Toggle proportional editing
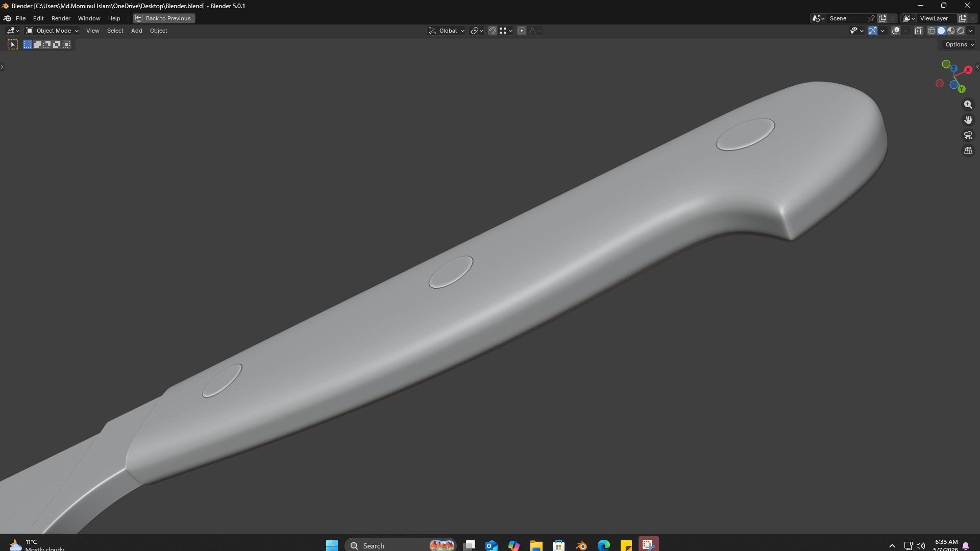 [522, 31]
